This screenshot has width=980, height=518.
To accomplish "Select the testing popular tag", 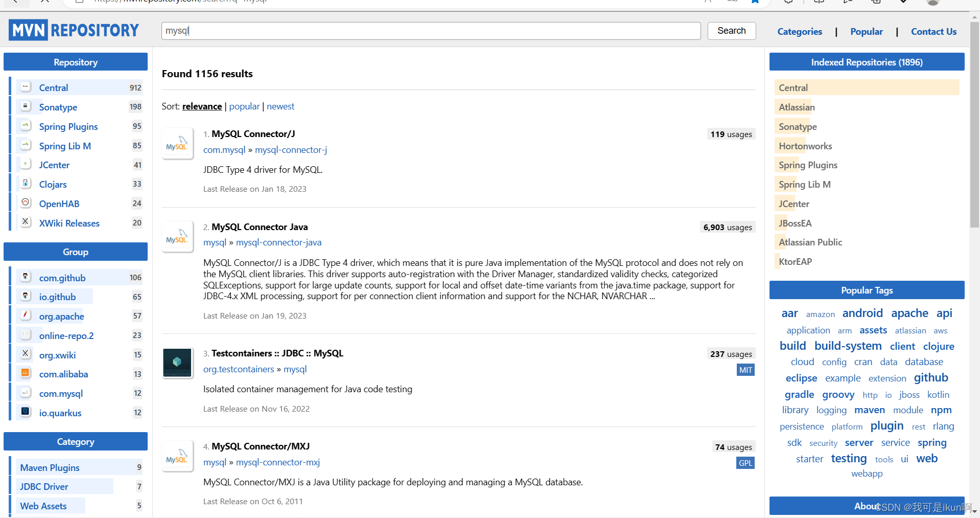I will click(x=849, y=458).
